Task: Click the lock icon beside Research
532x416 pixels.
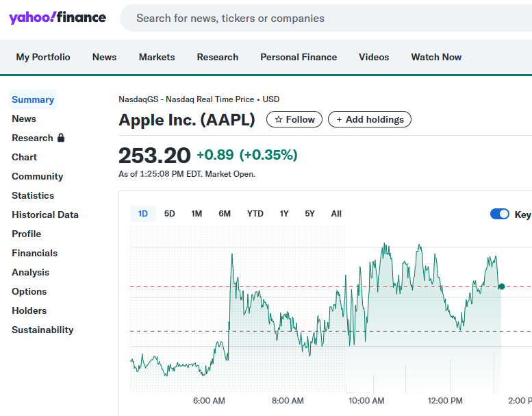Action: coord(61,138)
